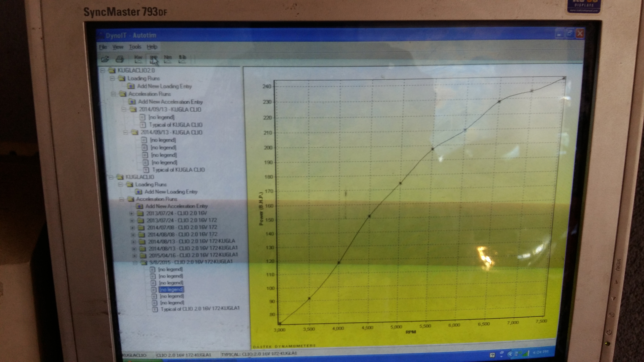Switch graph to Kw power units
Screen dimensions: 644x362
pyautogui.click(x=138, y=59)
